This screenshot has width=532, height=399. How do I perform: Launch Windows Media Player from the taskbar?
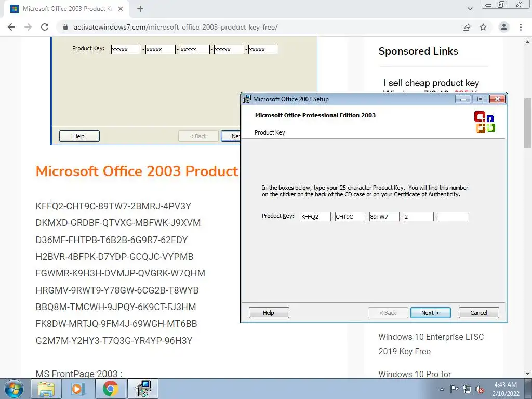(x=78, y=389)
